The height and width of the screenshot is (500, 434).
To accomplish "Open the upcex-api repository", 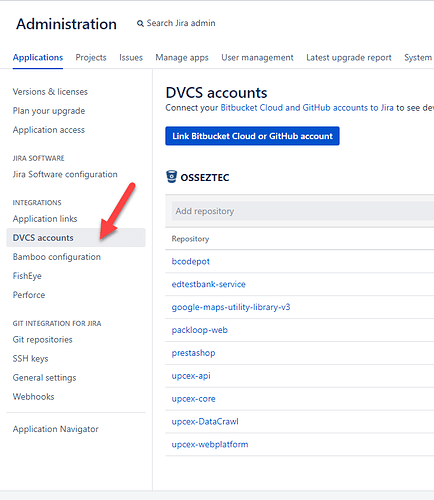I will coord(191,376).
